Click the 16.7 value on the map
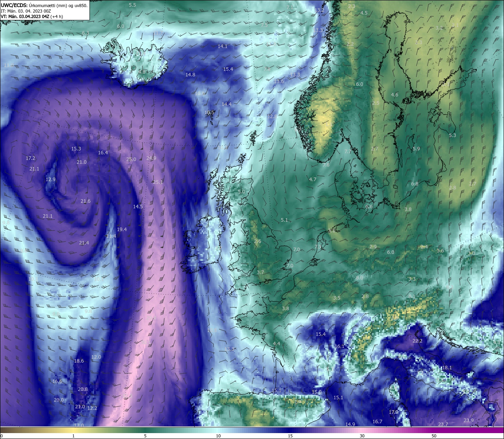 click(x=377, y=422)
